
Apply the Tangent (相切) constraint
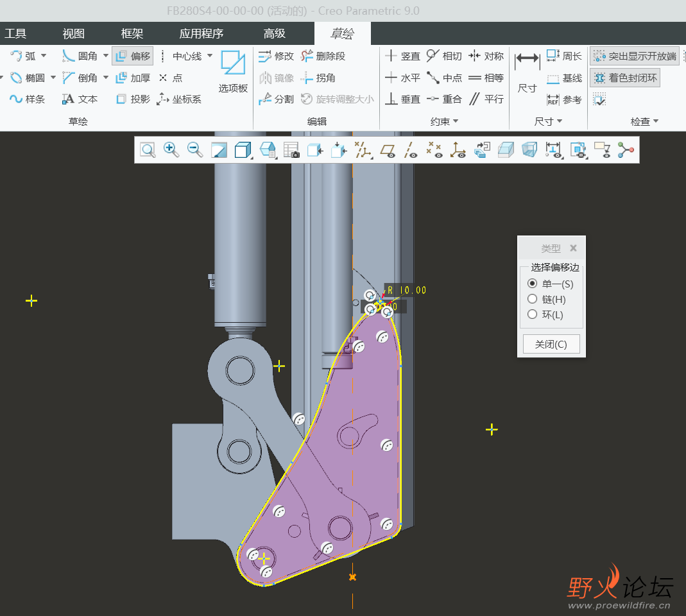point(444,56)
